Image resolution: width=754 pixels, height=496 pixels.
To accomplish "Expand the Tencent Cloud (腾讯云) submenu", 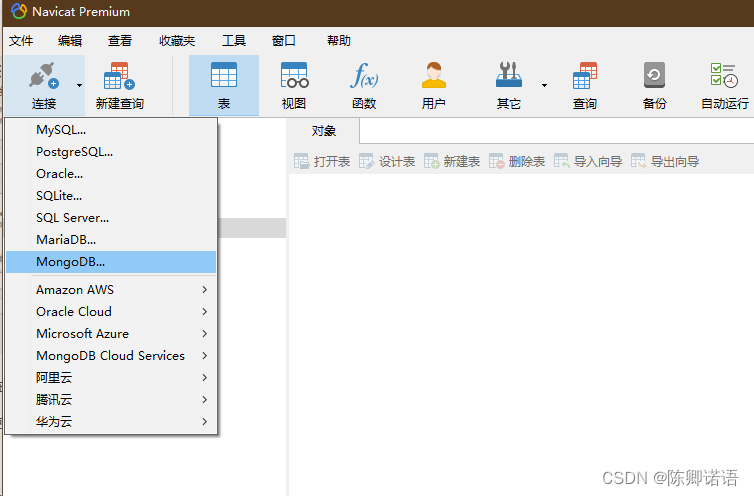I will [111, 399].
